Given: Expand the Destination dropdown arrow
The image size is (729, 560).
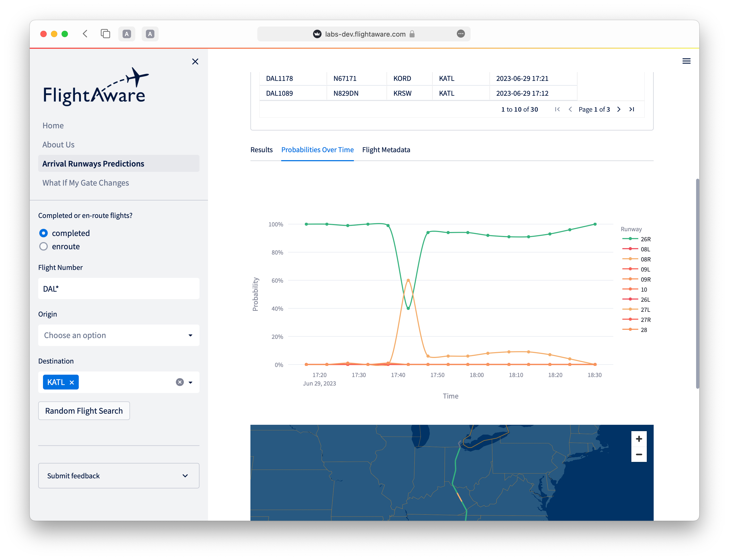Looking at the screenshot, I should click(190, 382).
